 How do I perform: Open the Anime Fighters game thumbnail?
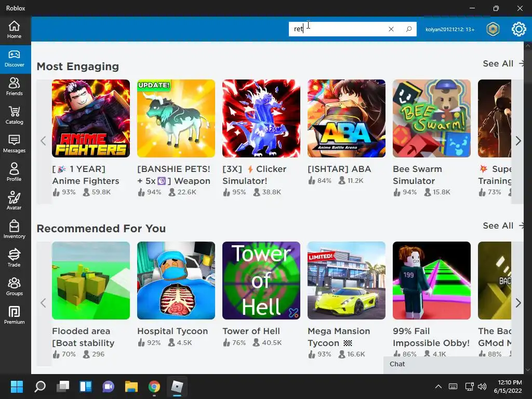click(91, 118)
